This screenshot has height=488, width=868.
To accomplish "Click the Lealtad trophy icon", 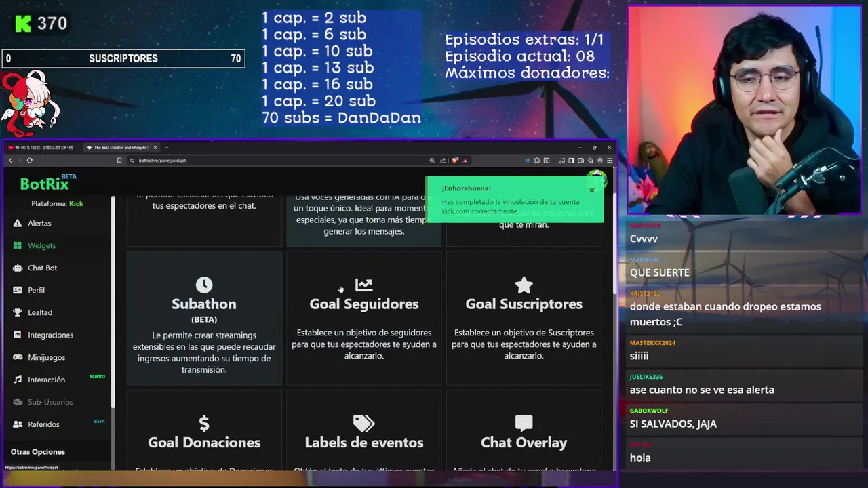I will pos(18,312).
